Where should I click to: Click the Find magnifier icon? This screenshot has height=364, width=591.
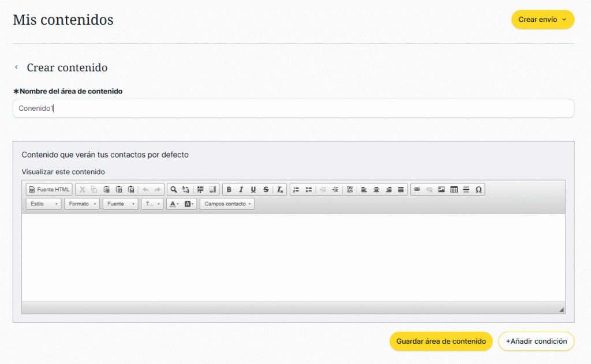click(173, 189)
